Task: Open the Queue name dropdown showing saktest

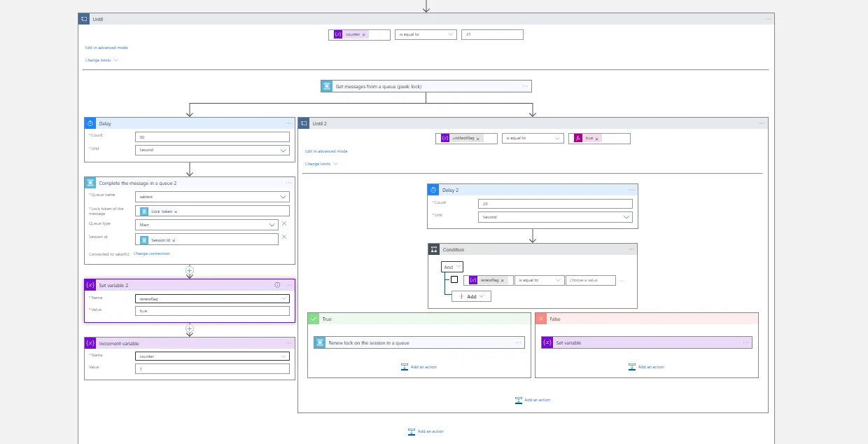Action: tap(212, 197)
